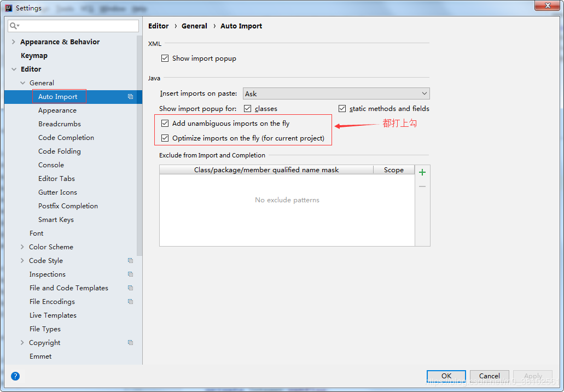Close the Settings dialog window

point(547,5)
